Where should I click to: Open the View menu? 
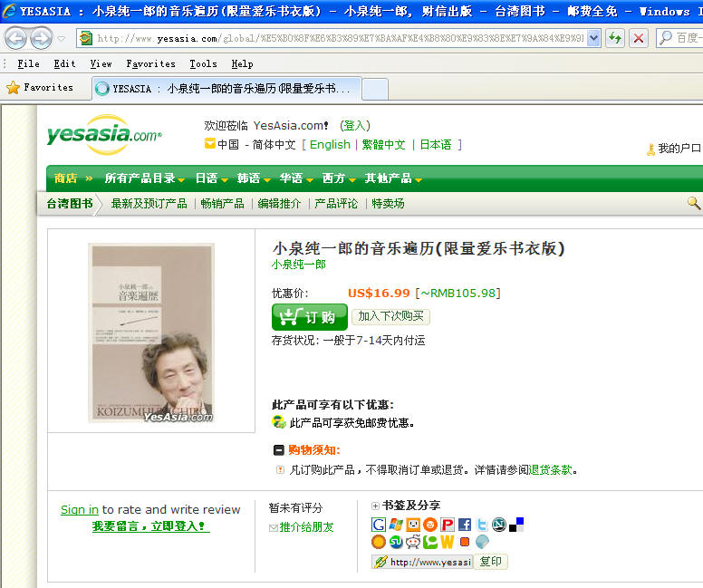click(101, 64)
